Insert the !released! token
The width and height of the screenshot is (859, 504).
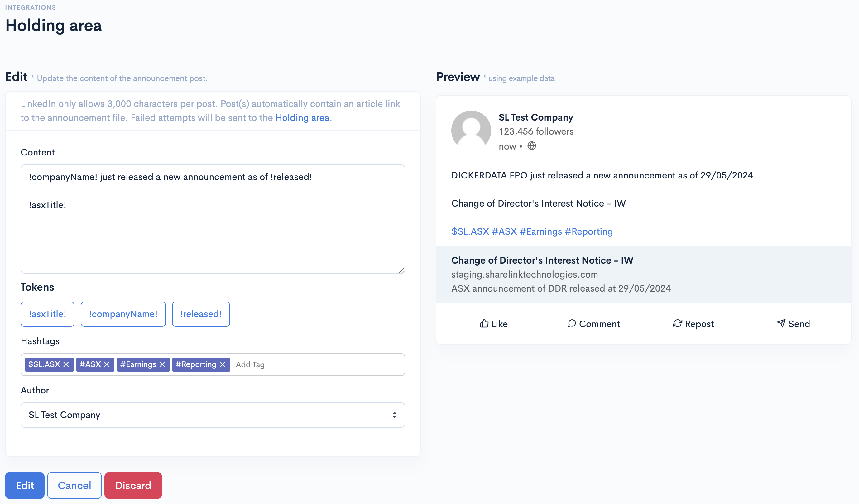click(201, 314)
